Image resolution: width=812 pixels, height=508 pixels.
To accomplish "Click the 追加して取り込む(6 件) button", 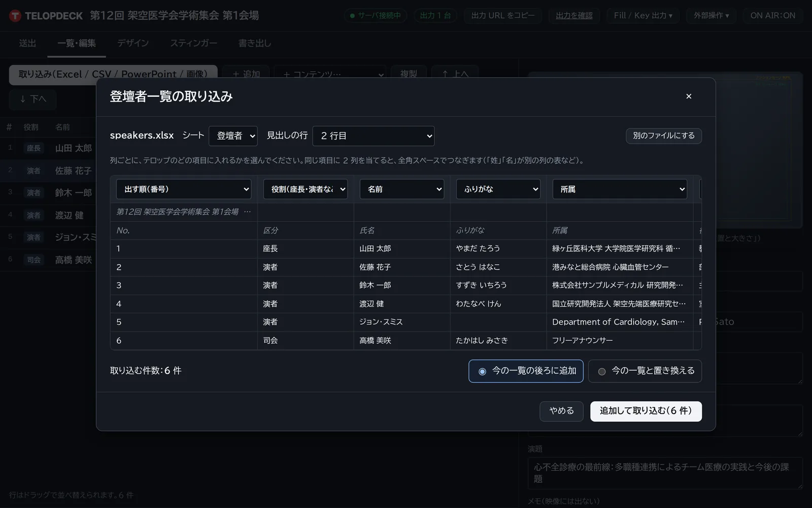I will point(646,411).
